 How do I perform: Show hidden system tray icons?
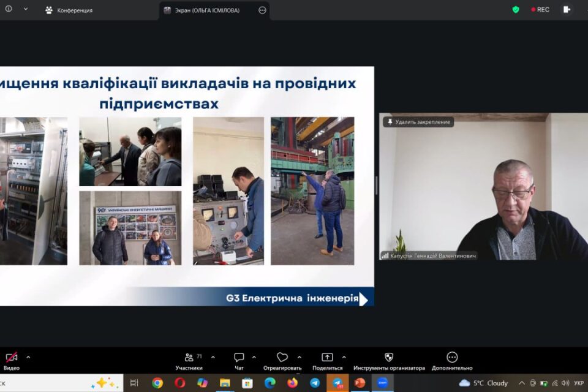[x=522, y=383]
